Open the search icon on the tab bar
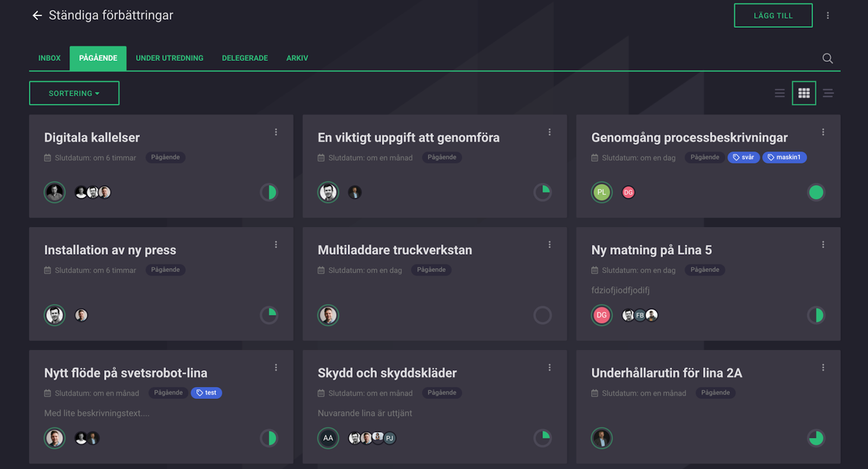The width and height of the screenshot is (868, 469). click(827, 58)
